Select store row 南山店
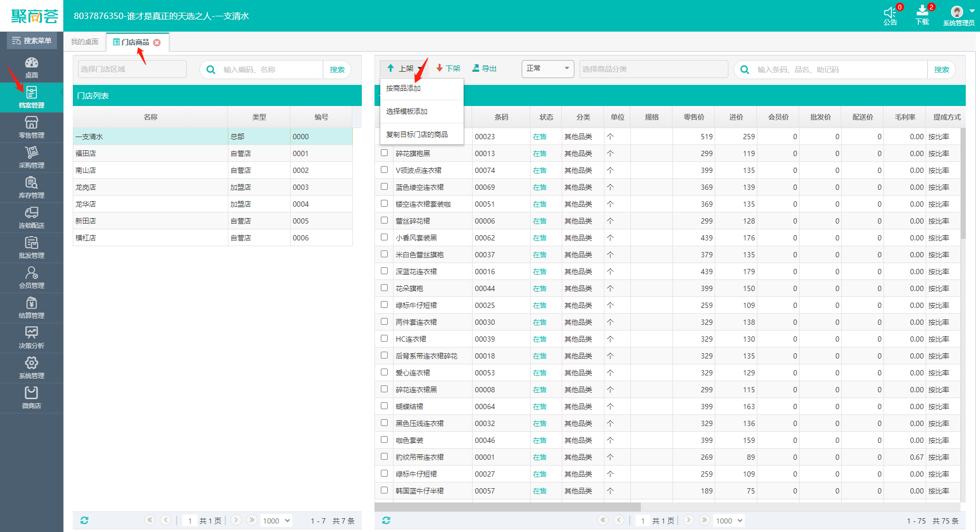 213,170
